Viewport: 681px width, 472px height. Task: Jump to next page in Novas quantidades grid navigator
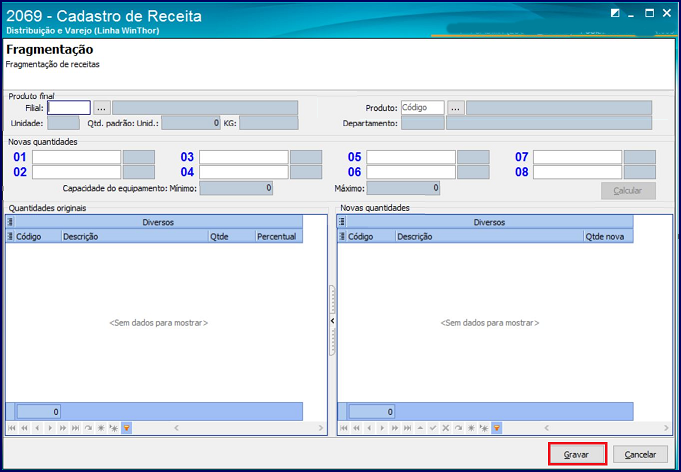coord(395,428)
